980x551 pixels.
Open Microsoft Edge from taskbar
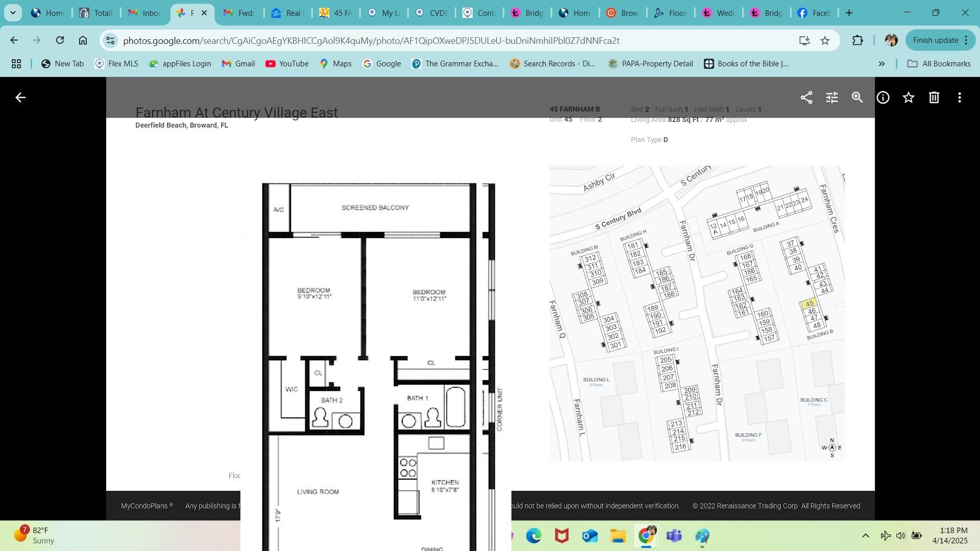pyautogui.click(x=533, y=536)
